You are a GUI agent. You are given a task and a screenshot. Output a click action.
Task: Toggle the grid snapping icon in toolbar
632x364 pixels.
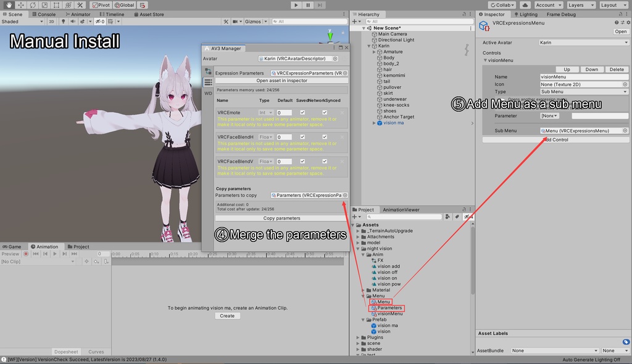(143, 5)
